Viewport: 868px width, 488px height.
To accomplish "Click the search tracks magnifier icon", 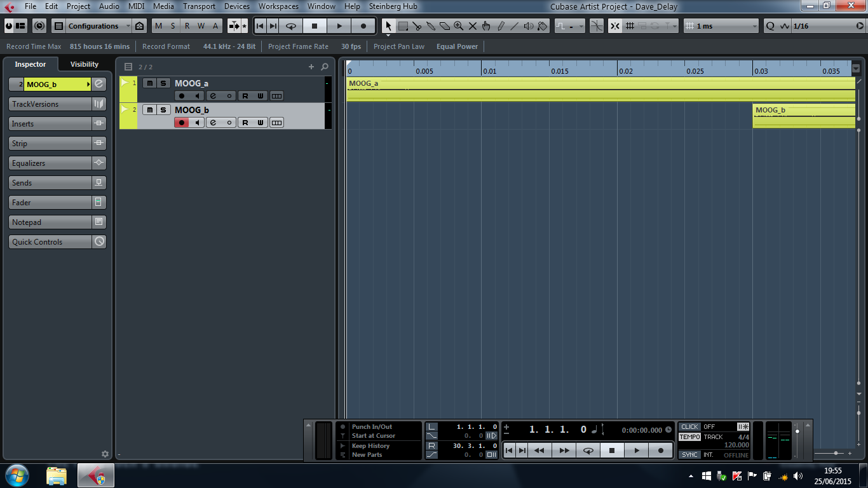I will [325, 67].
